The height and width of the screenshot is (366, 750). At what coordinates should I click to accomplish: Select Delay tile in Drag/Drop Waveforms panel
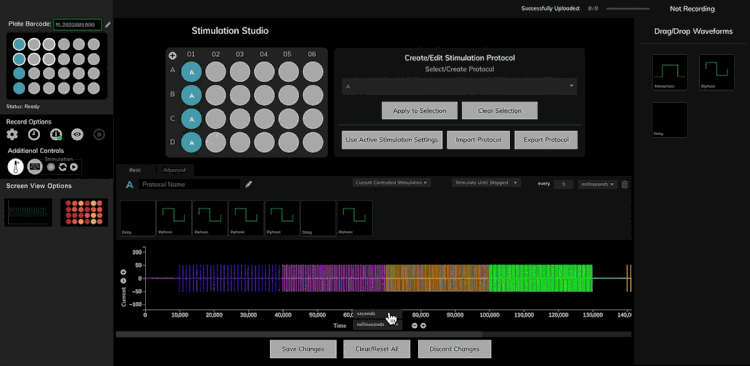670,120
